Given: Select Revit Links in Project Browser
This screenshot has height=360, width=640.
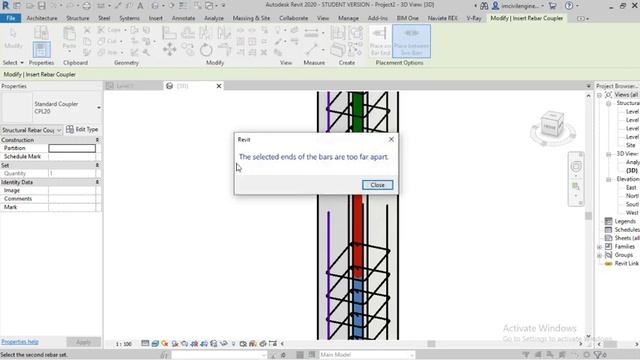Looking at the screenshot, I should pyautogui.click(x=627, y=264).
